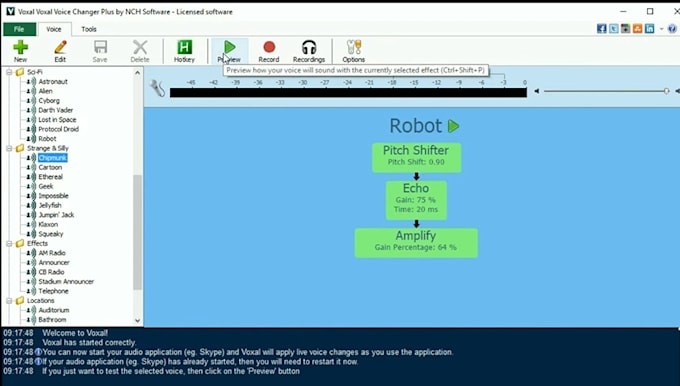Click the Echo effect block
This screenshot has height=386, width=680.
click(x=416, y=200)
